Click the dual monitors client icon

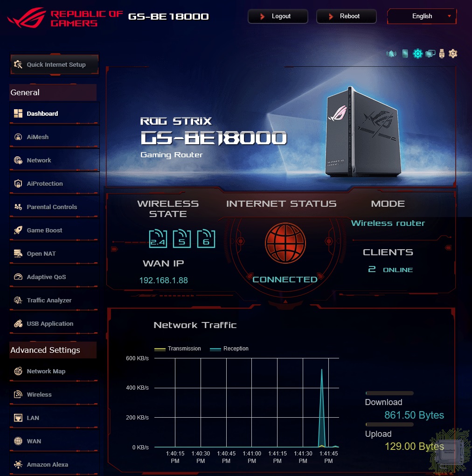(430, 54)
